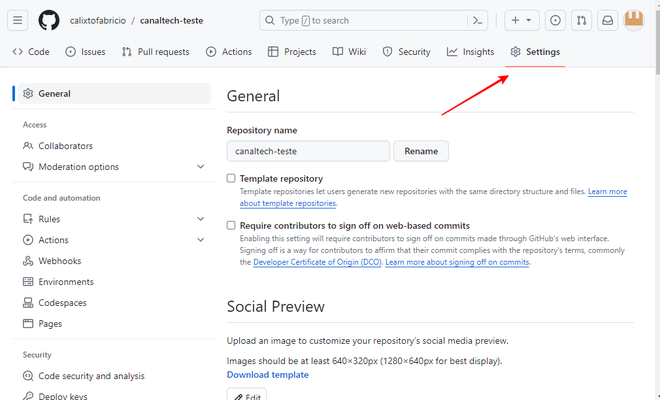Expand the Actions sidebar section
The width and height of the screenshot is (660, 400).
[201, 240]
